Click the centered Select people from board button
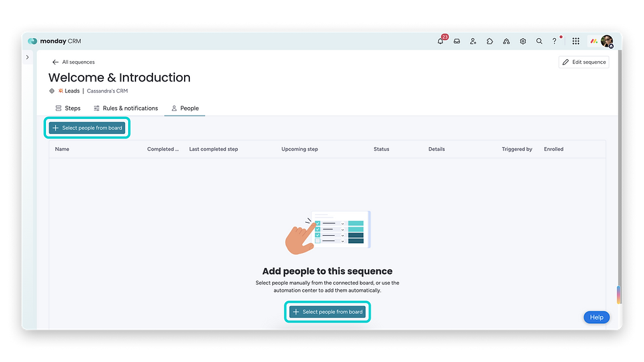This screenshot has height=362, width=644. [327, 311]
